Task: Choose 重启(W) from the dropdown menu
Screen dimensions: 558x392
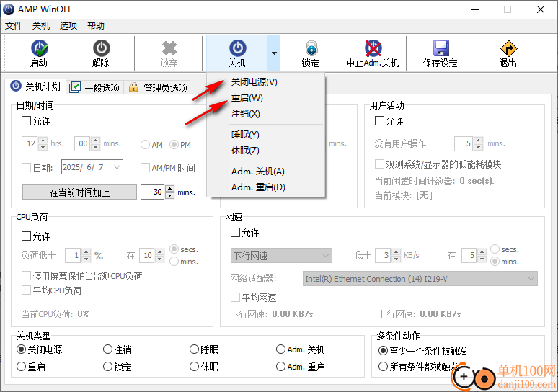Action: [266, 98]
